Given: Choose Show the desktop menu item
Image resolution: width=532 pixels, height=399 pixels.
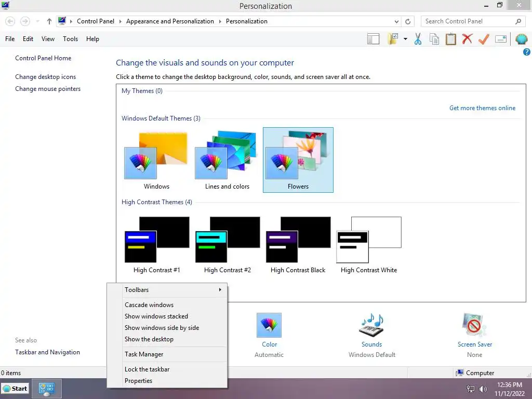Looking at the screenshot, I should coord(167,339).
